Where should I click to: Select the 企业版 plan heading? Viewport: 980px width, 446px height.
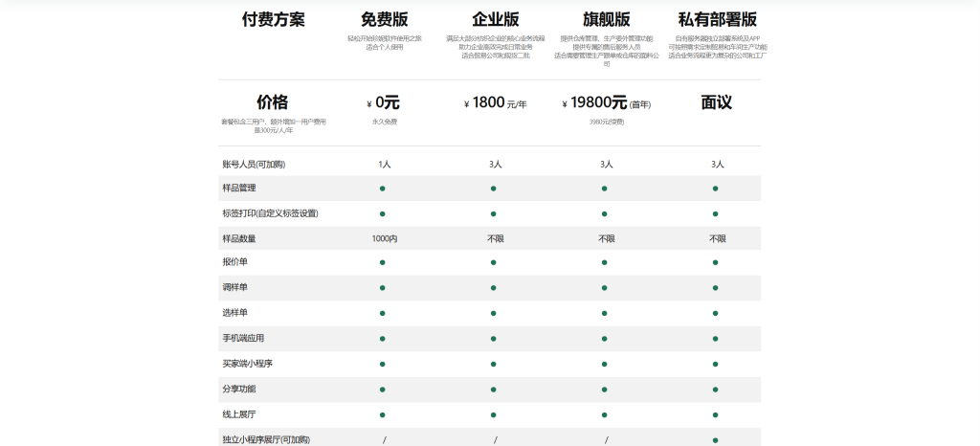click(x=496, y=20)
